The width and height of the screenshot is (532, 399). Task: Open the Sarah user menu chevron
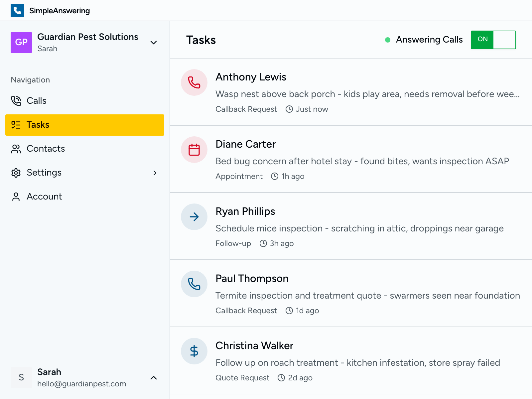pos(154,378)
